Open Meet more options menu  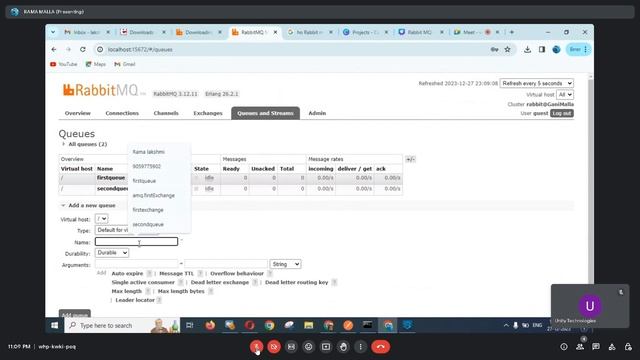pos(360,347)
